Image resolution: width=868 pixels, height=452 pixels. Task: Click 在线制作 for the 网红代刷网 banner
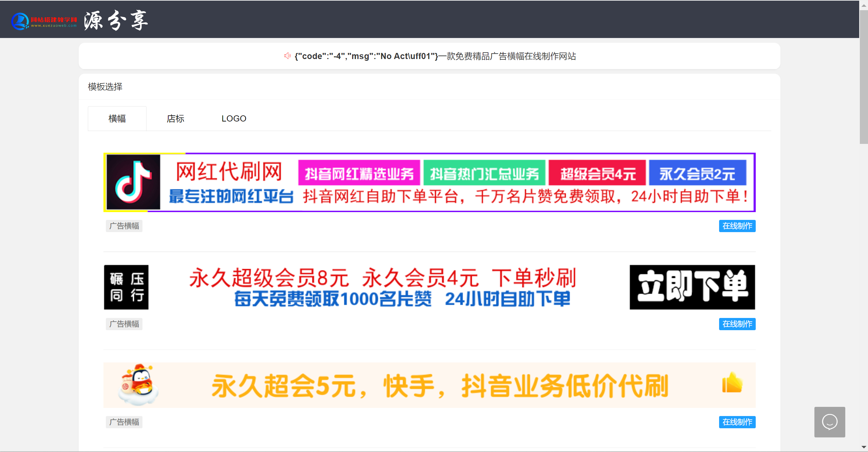[737, 226]
